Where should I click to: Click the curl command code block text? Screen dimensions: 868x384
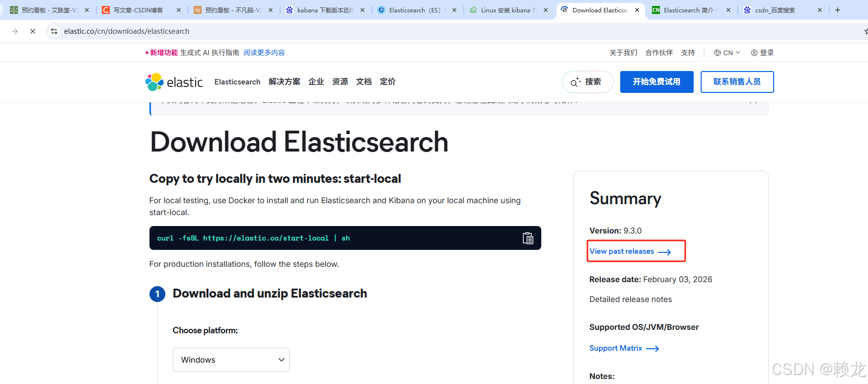pyautogui.click(x=253, y=238)
